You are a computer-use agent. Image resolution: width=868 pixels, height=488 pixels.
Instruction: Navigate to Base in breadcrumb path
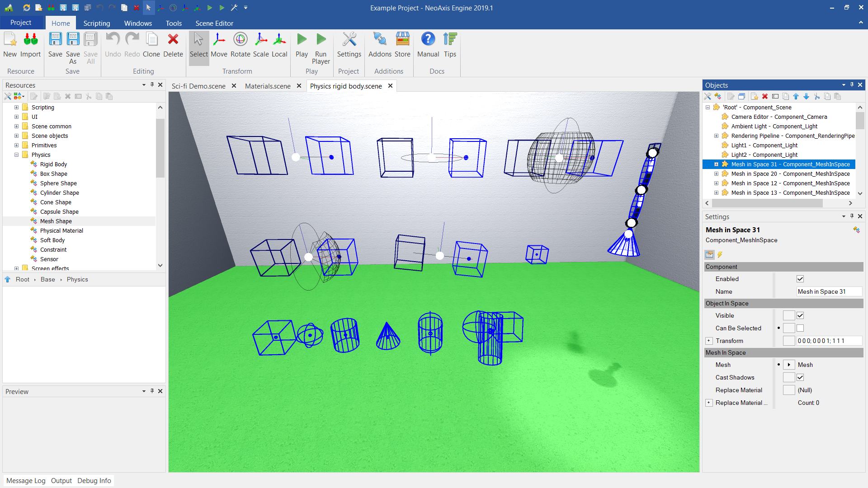[47, 279]
